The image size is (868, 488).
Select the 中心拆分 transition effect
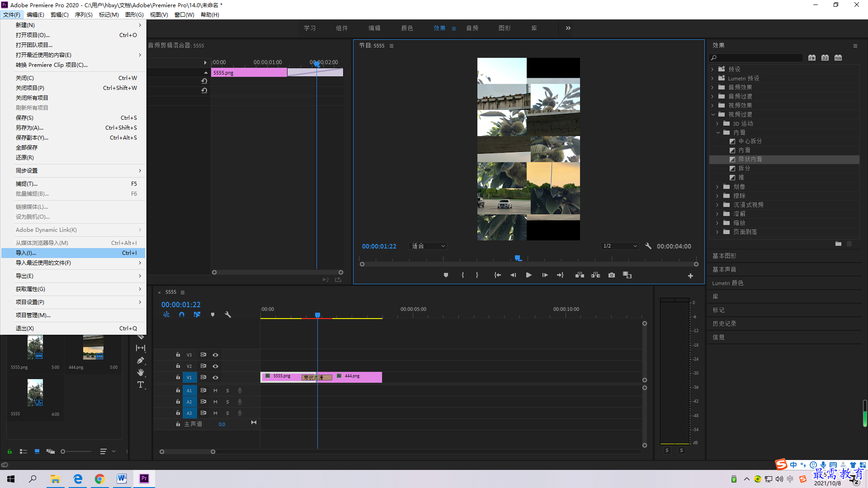(750, 141)
